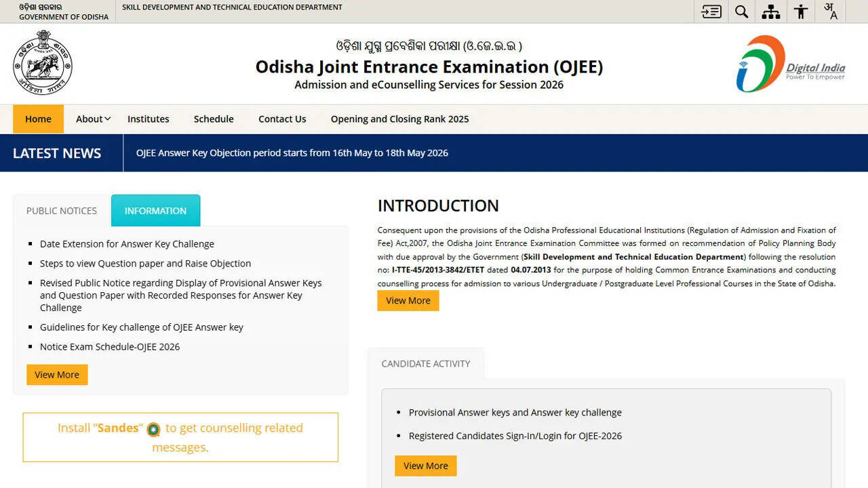Click the Digital India logo
Image resolution: width=868 pixels, height=488 pixels.
click(791, 64)
